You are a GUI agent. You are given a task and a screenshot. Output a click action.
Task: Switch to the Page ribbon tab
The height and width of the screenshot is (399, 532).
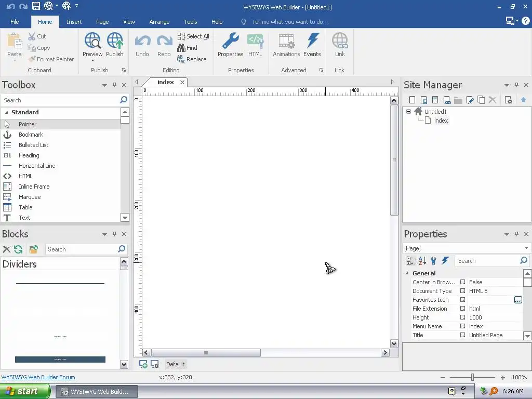(102, 22)
